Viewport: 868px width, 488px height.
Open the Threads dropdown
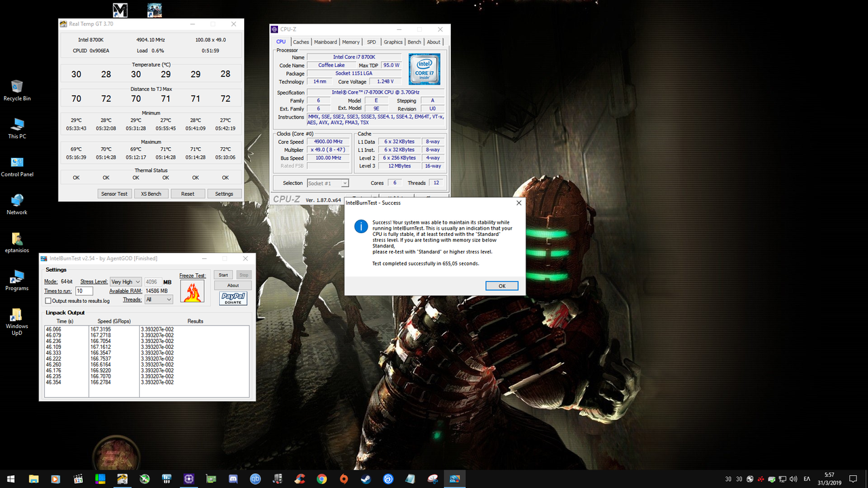pyautogui.click(x=159, y=300)
